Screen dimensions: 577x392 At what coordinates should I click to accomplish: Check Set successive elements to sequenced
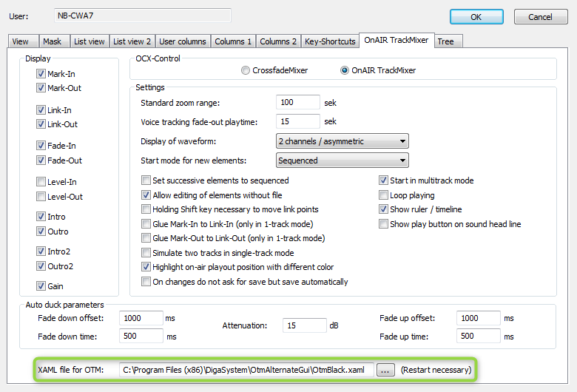tap(146, 180)
